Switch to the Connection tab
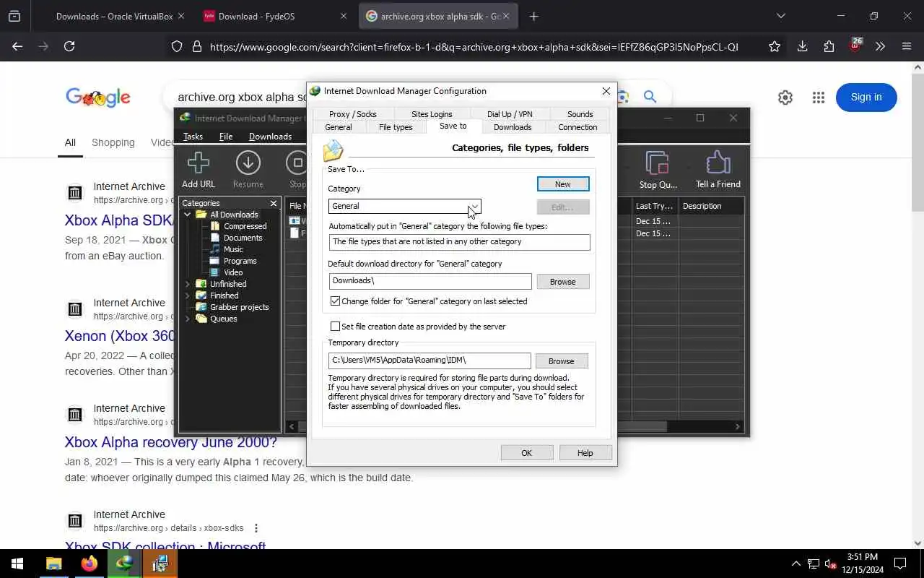 pos(577,127)
